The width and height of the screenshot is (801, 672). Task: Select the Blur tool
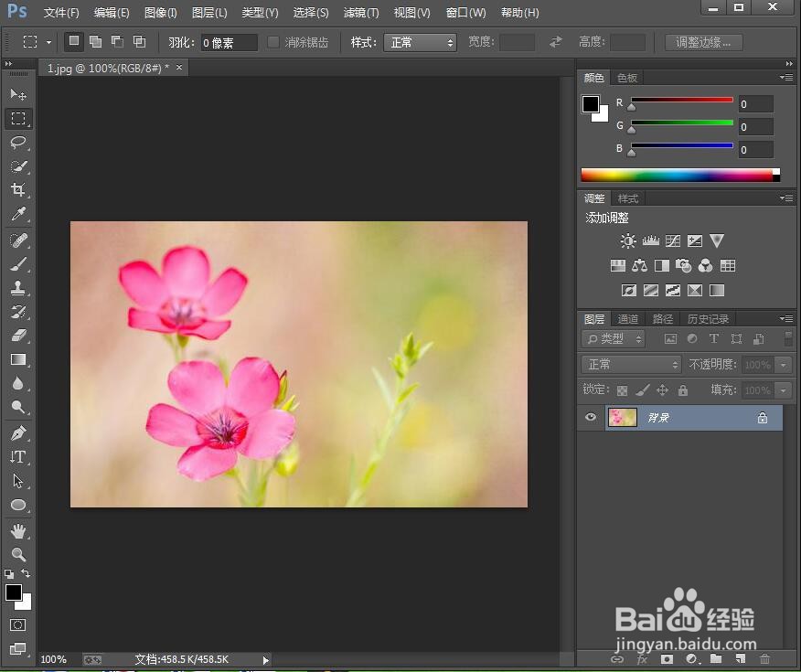tap(18, 383)
